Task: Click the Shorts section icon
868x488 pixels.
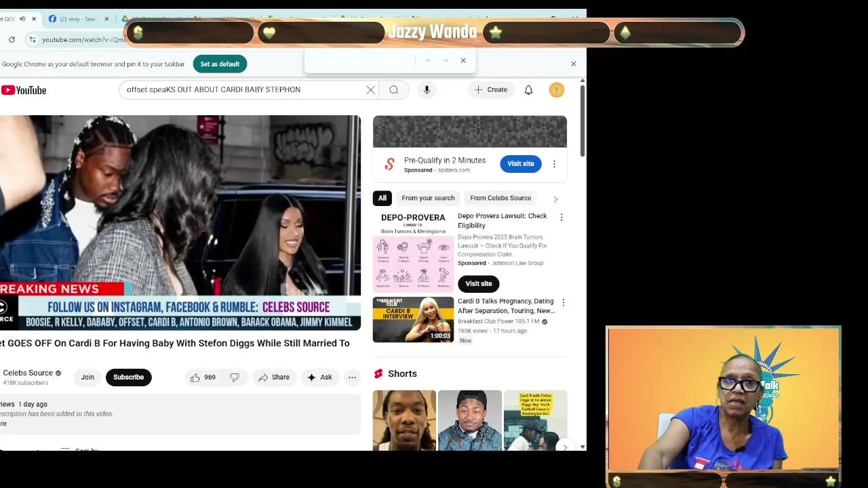Action: [x=378, y=373]
